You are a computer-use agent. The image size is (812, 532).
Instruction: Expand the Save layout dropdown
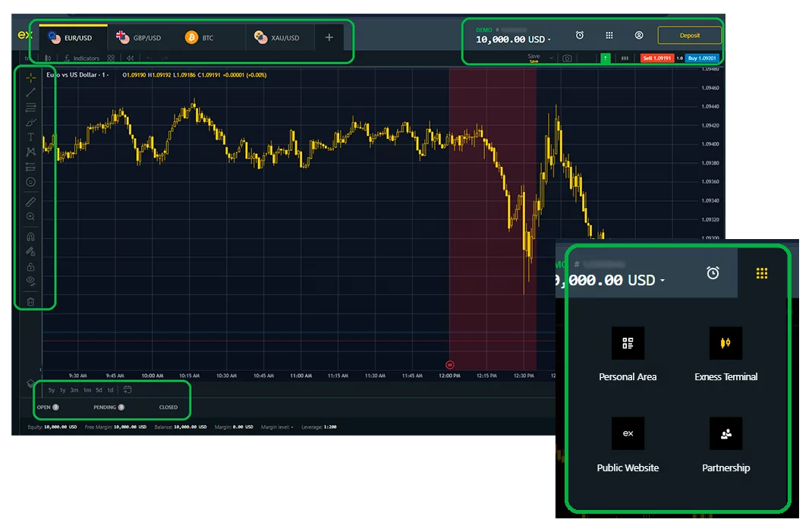(x=551, y=56)
